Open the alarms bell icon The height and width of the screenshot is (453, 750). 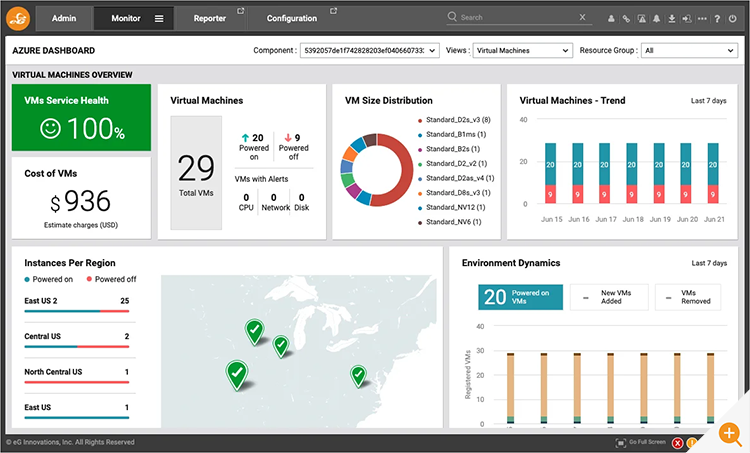(x=655, y=18)
